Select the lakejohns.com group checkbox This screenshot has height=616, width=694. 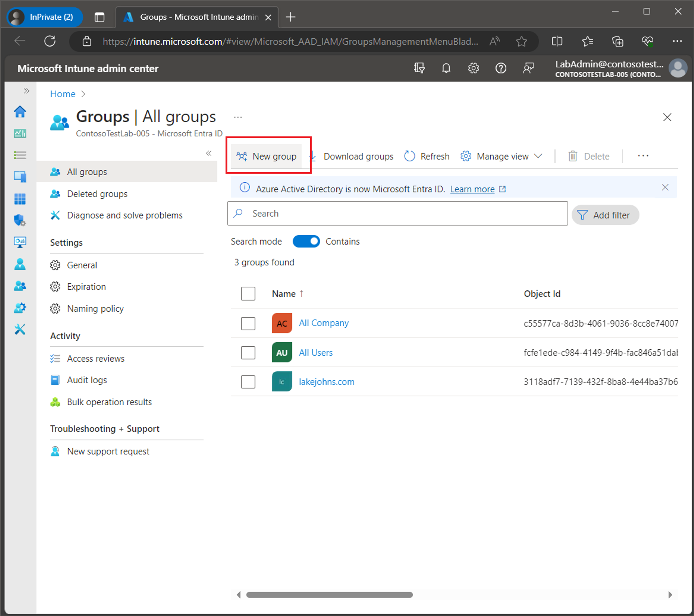point(248,382)
